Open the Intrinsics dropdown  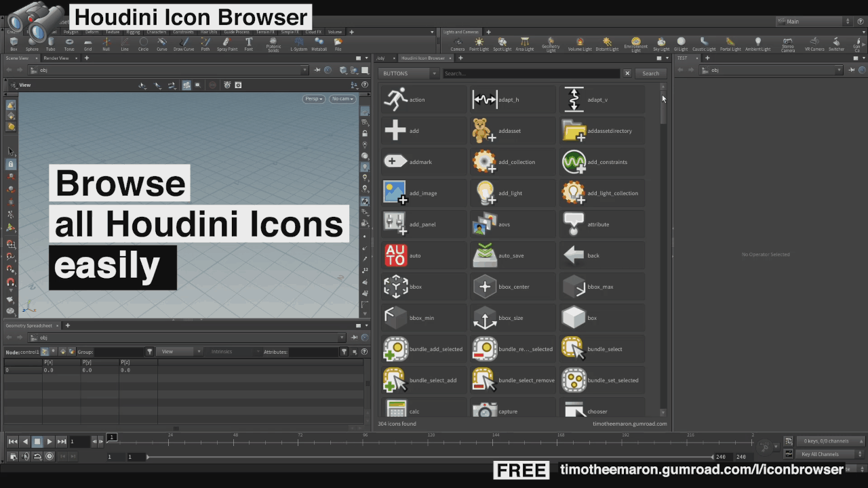[232, 352]
